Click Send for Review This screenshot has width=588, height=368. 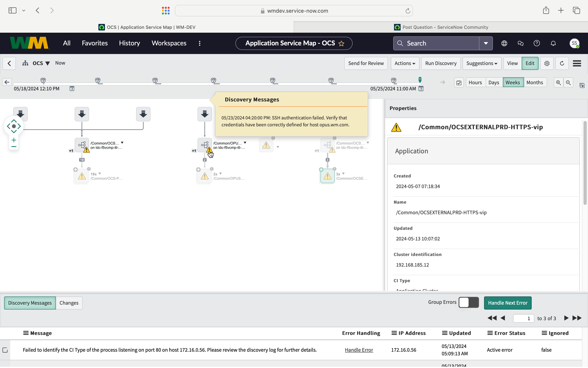(366, 63)
